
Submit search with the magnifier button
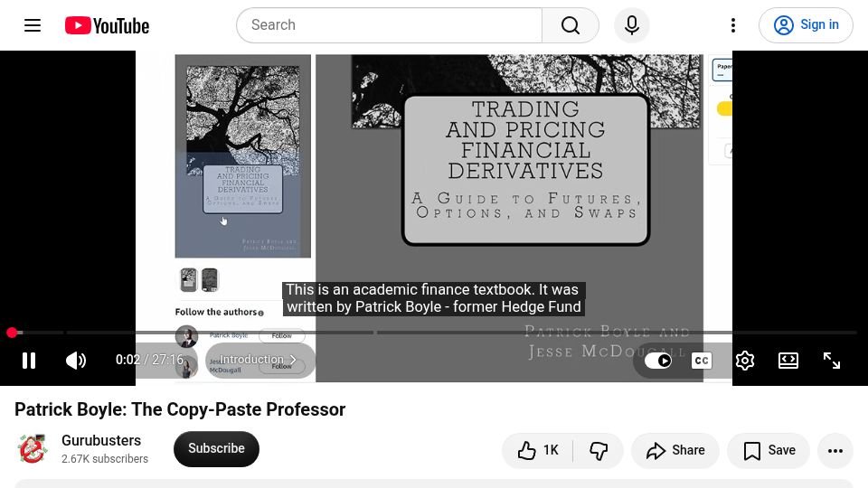point(571,25)
